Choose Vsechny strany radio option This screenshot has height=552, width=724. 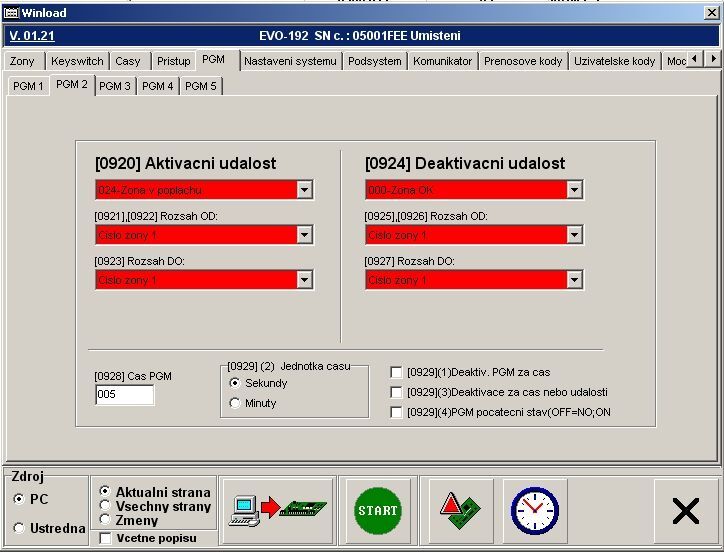tap(105, 506)
